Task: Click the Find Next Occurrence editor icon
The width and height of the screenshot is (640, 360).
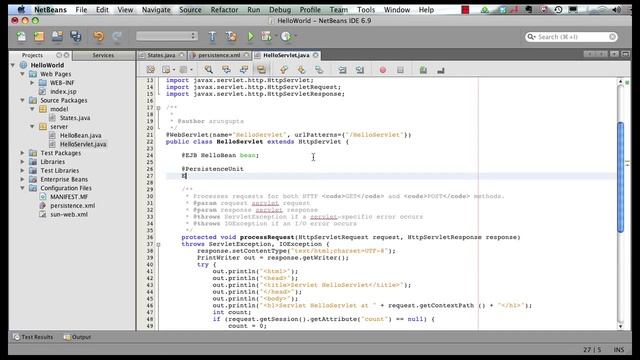Action: pos(244,70)
